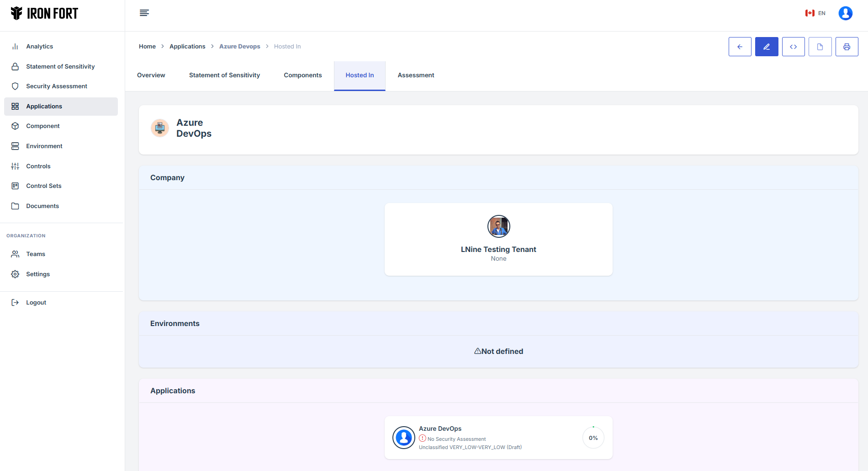The width and height of the screenshot is (868, 471).
Task: Toggle the sidebar with hamburger menu icon
Action: coord(144,13)
